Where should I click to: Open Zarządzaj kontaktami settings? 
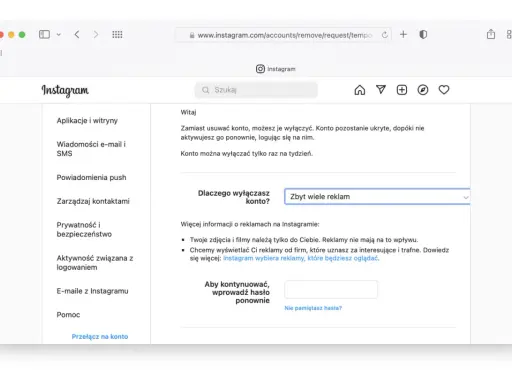coord(93,201)
